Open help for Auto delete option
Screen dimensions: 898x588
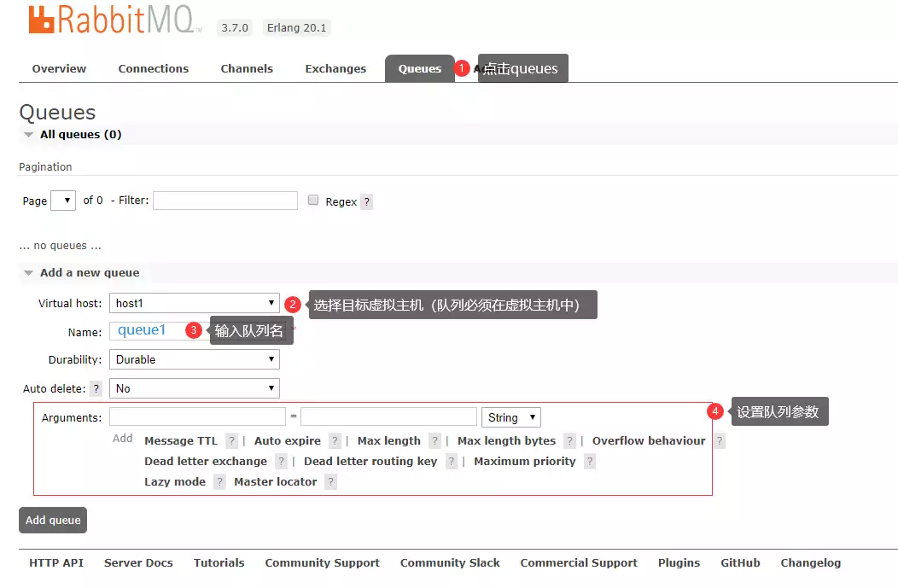tap(96, 388)
